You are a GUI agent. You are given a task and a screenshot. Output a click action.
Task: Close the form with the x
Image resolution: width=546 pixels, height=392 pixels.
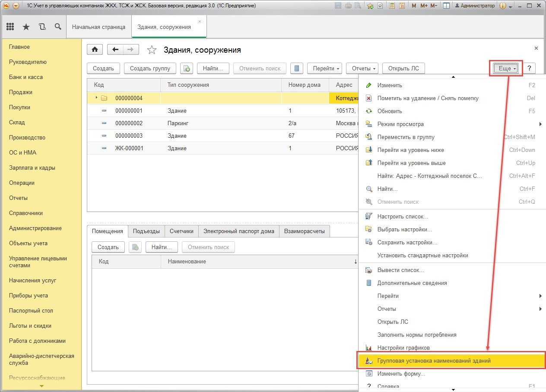point(536,48)
